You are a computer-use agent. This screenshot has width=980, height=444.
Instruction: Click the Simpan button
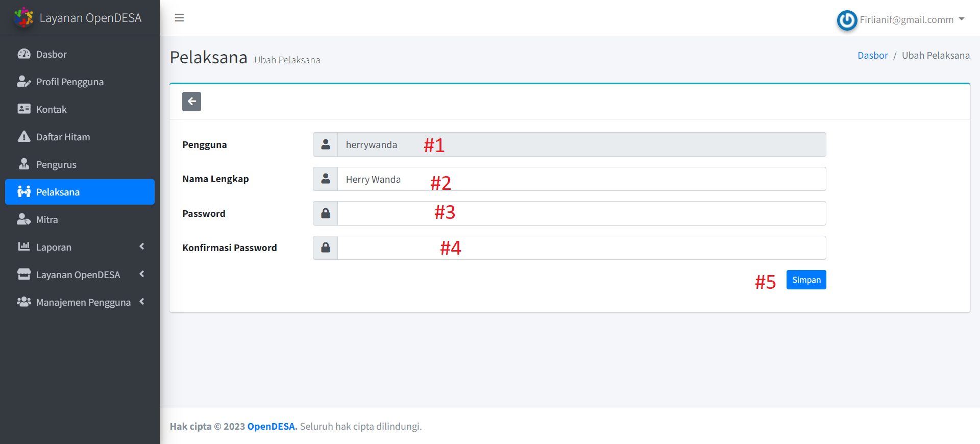pyautogui.click(x=806, y=280)
